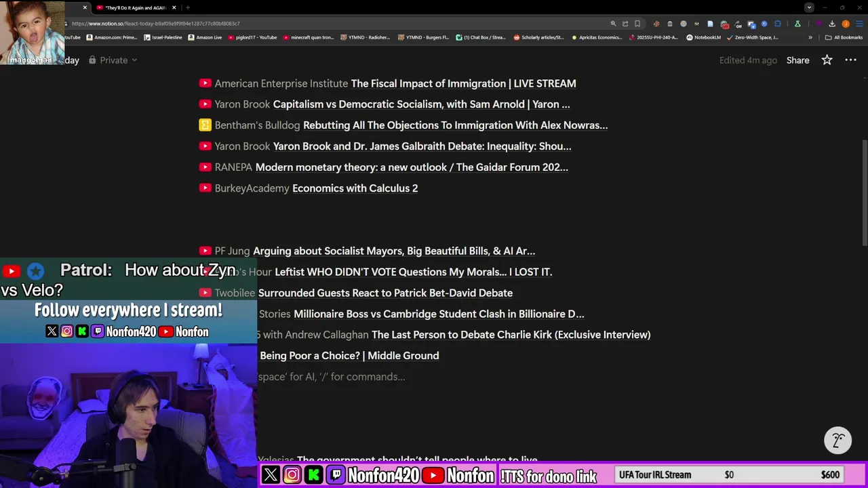Open Amazon.com Prime bookmark

[113, 37]
